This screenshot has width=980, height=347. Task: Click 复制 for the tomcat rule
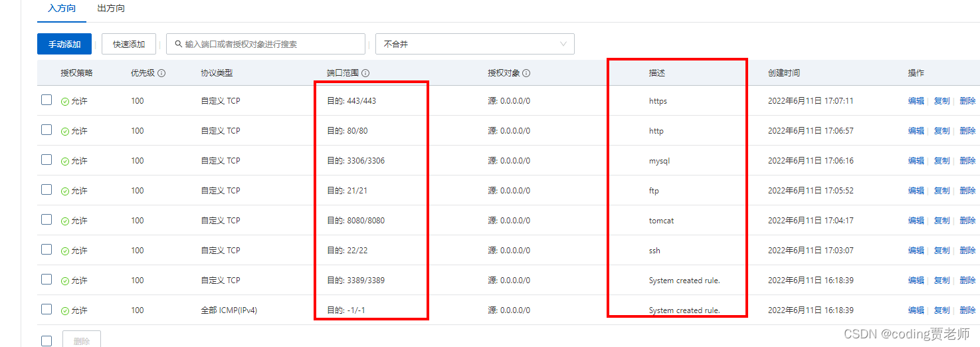click(x=942, y=221)
